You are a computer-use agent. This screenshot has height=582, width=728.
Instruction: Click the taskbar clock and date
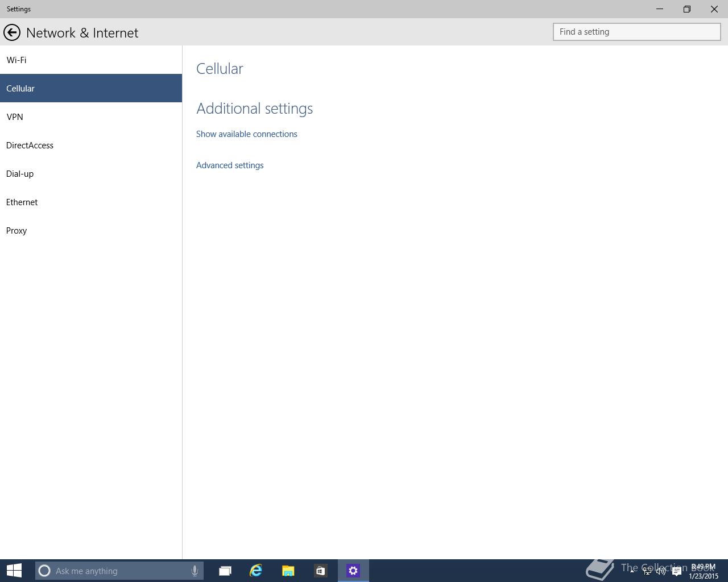tap(704, 571)
